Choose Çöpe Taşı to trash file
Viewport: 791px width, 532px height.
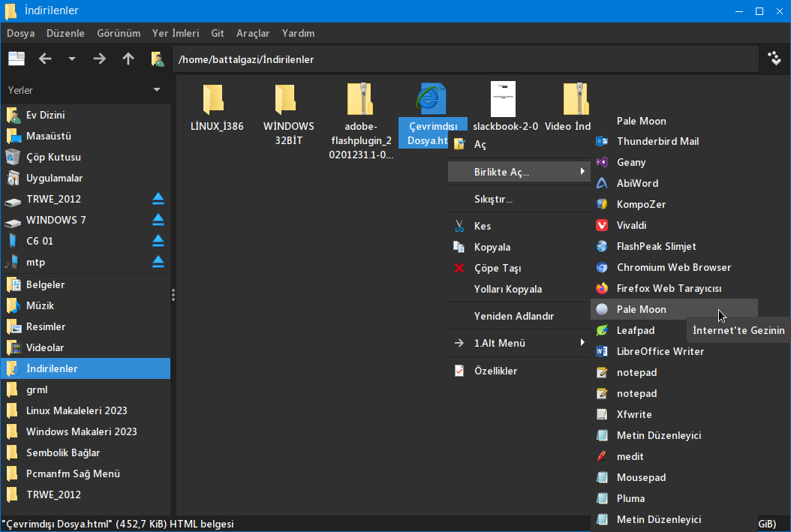519,269
